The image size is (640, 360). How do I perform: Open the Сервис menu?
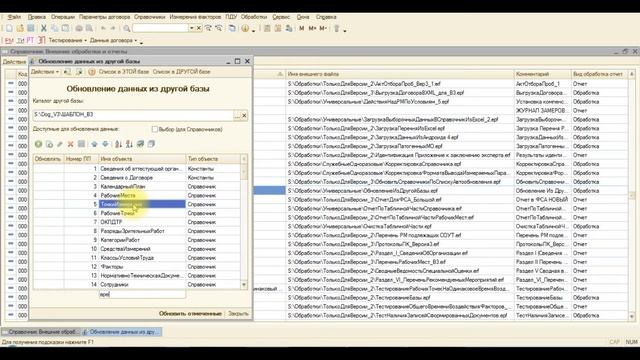(281, 17)
